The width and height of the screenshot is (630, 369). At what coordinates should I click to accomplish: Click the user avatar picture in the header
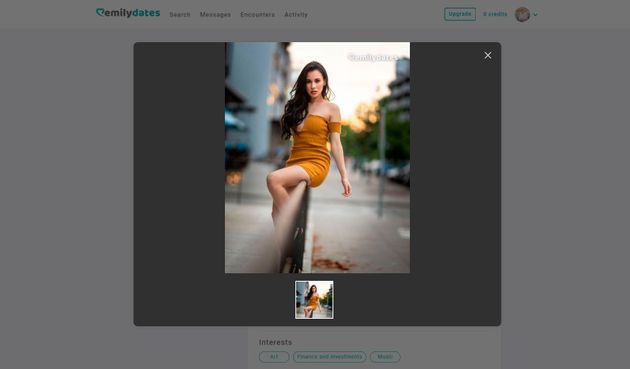522,14
